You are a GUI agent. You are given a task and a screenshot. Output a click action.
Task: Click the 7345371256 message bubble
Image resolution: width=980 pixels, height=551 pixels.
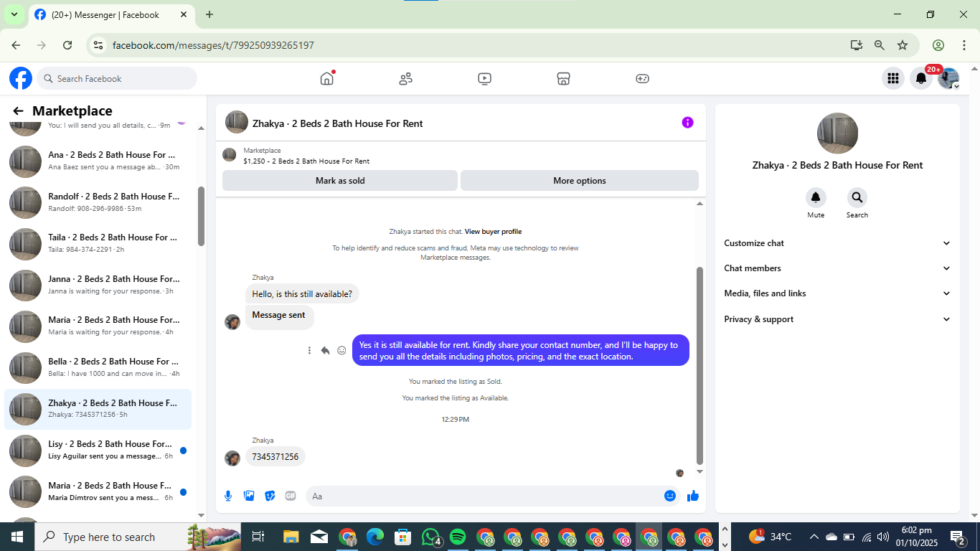(x=275, y=456)
